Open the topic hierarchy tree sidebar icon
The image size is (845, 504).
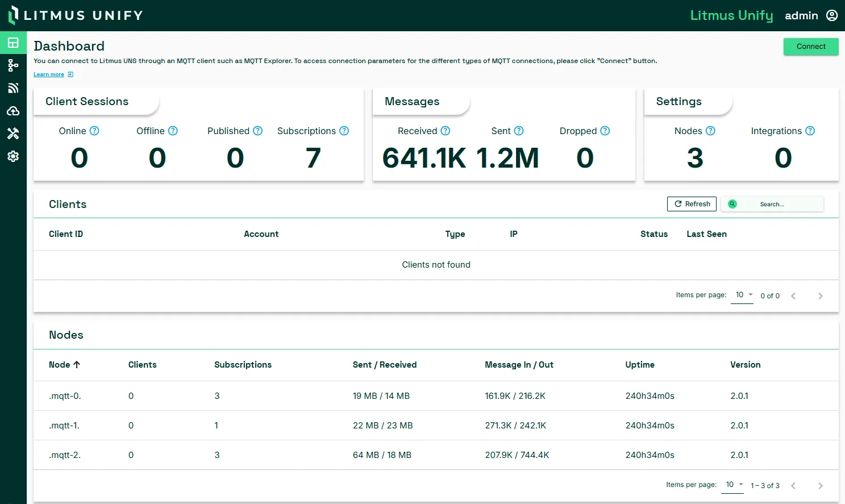tap(13, 65)
